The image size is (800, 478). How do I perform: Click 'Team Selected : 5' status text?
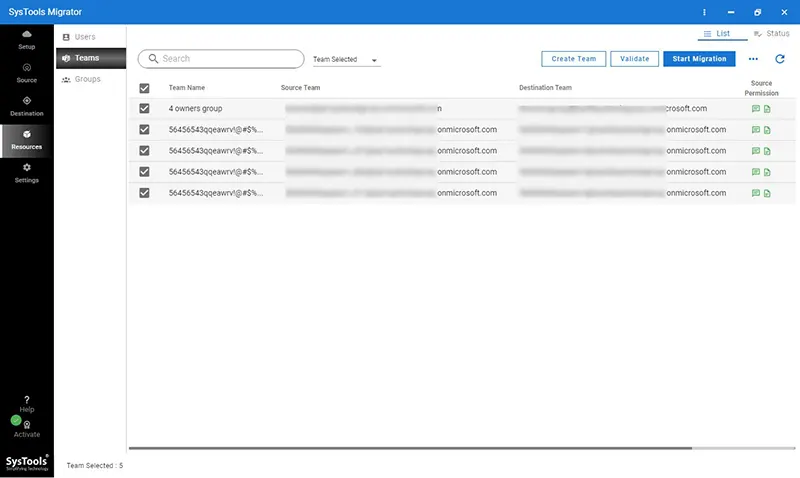point(95,466)
